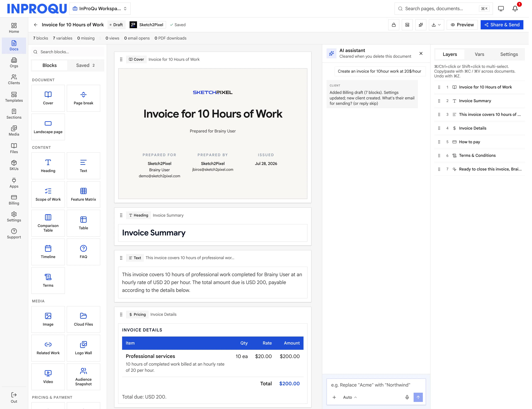Add an FAQ block
532x409 pixels.
(83, 252)
